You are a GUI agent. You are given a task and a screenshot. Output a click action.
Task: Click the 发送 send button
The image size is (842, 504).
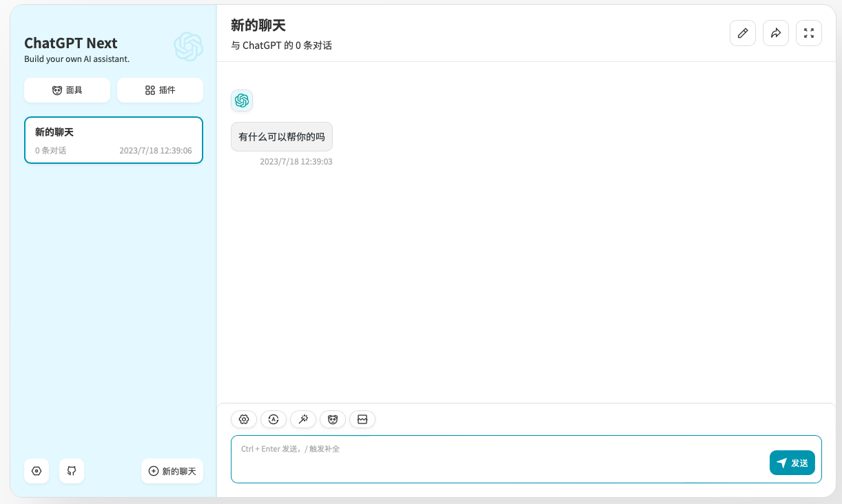(x=792, y=463)
